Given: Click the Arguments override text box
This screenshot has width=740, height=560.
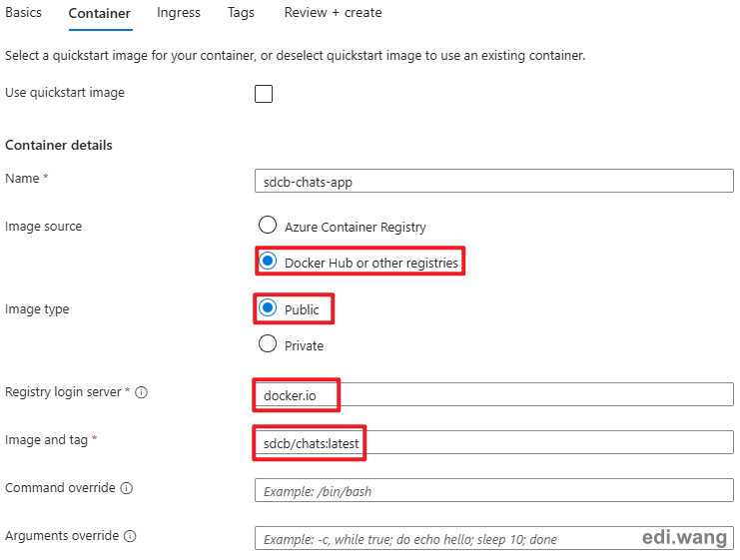Looking at the screenshot, I should click(494, 538).
